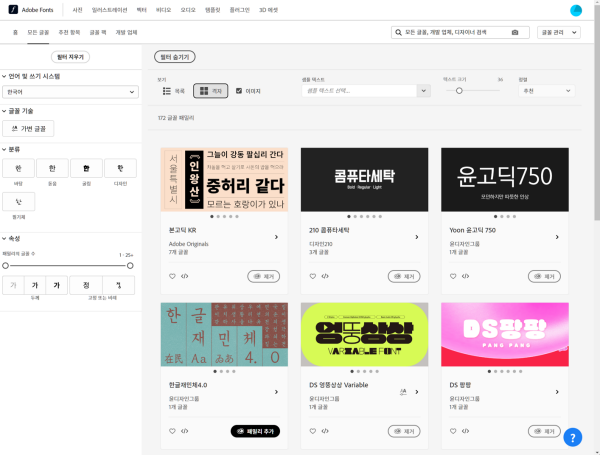This screenshot has width=600, height=455.
Task: Open 본고딕 KR family details arrow
Action: [x=276, y=237]
